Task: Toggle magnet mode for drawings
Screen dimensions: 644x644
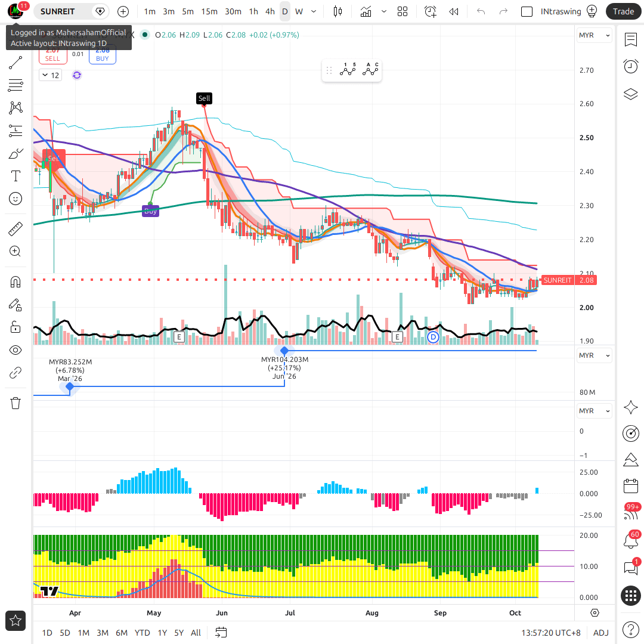Action: [15, 282]
